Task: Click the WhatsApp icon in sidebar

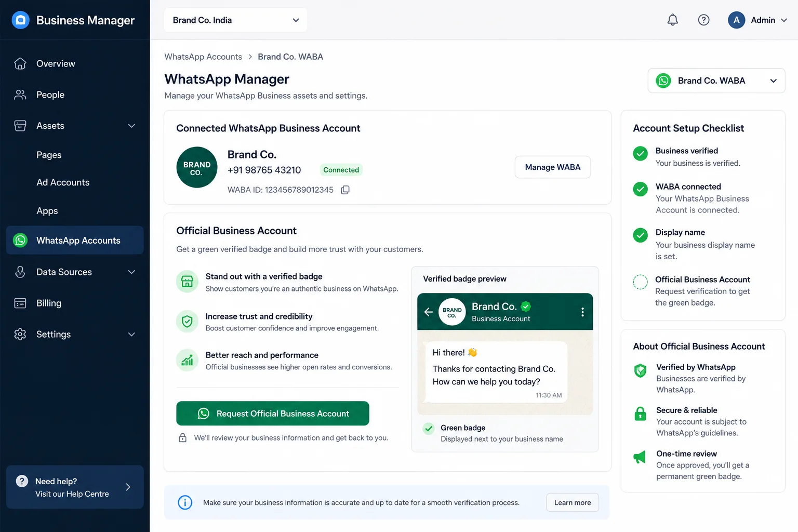Action: [x=20, y=240]
